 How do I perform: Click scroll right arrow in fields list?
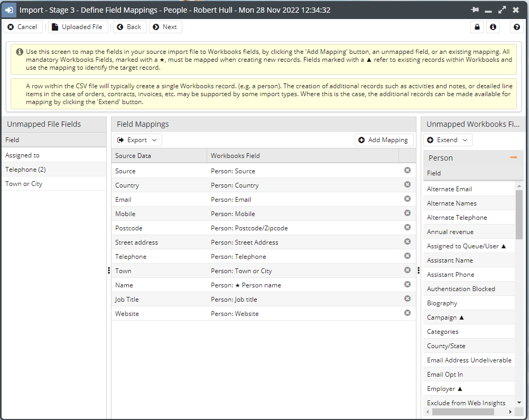[x=511, y=412]
